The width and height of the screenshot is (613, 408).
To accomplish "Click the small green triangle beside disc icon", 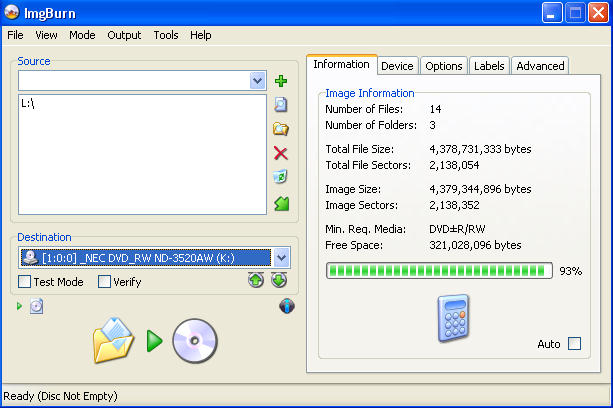I will 19,306.
